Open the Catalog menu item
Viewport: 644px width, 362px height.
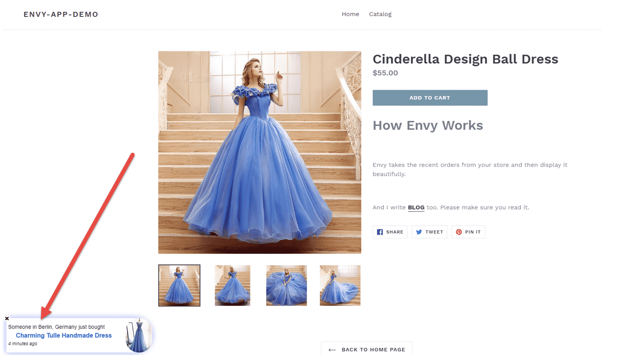pyautogui.click(x=380, y=14)
